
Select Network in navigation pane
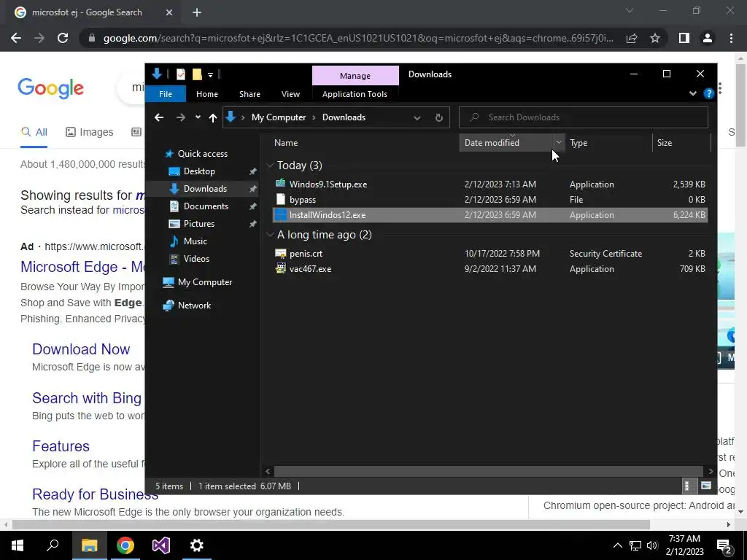[x=194, y=306]
